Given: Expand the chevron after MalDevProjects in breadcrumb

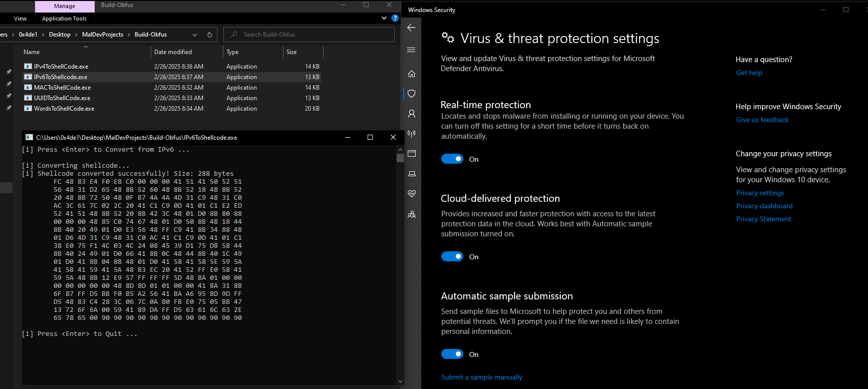Looking at the screenshot, I should (x=129, y=35).
